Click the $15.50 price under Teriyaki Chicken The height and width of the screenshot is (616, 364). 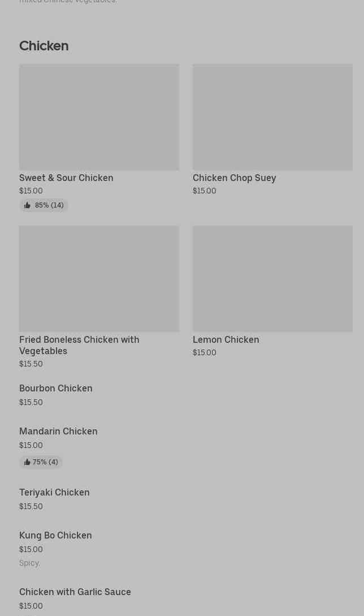click(31, 506)
